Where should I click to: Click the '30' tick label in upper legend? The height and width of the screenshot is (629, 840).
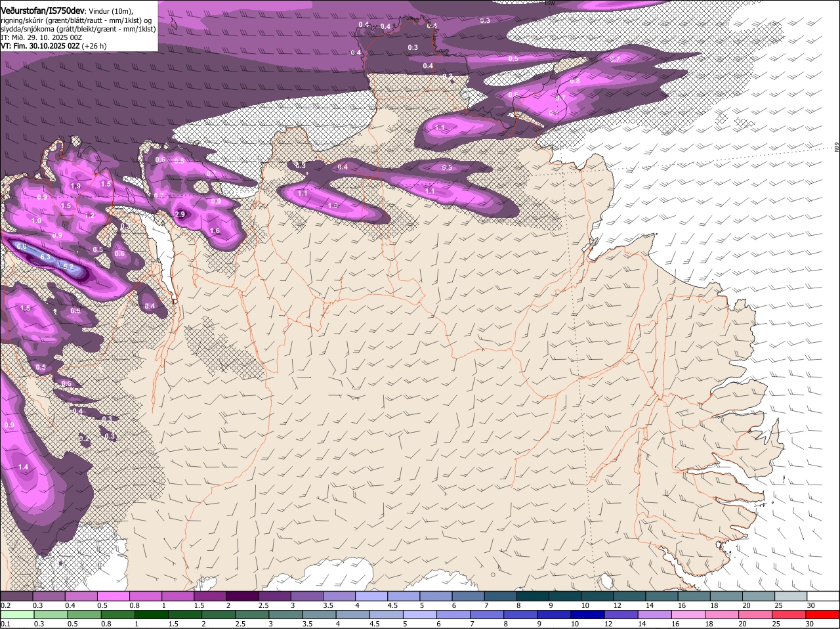pyautogui.click(x=811, y=605)
